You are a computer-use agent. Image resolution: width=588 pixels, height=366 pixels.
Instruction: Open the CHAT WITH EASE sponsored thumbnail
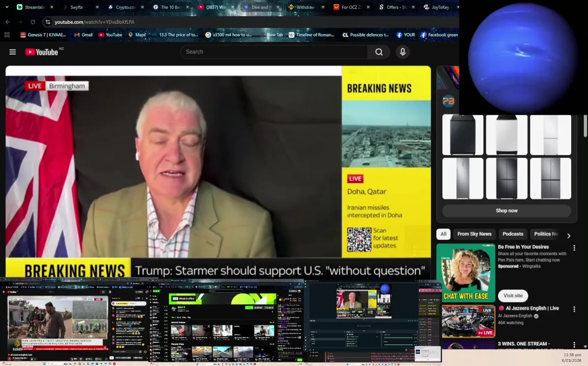coord(466,273)
